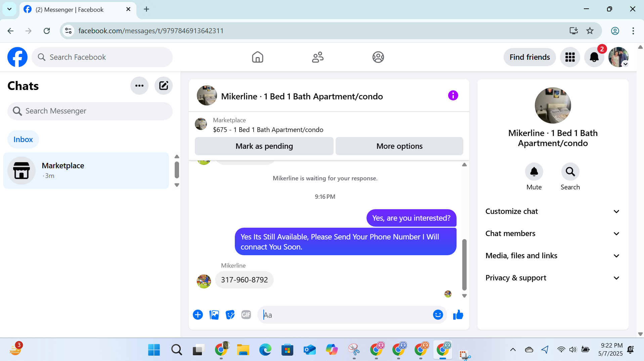The image size is (644, 361).
Task: Select the Inbox tab
Action: (23, 139)
